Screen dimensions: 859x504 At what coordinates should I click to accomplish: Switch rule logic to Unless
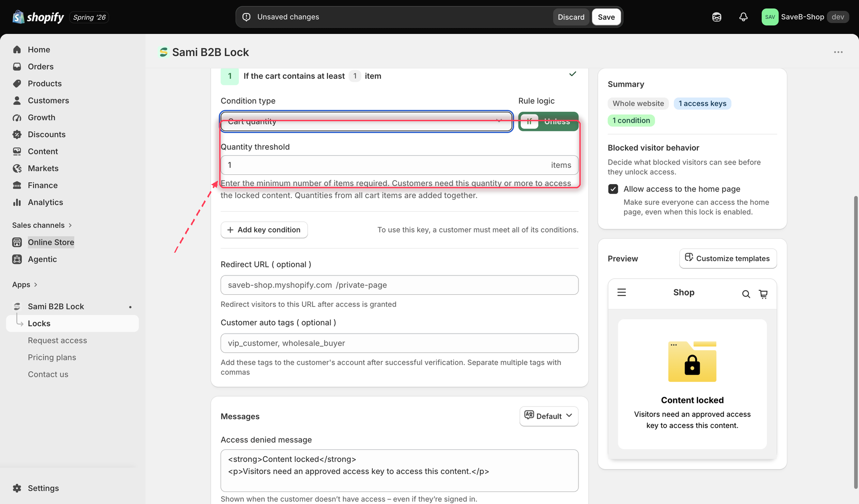tap(557, 122)
